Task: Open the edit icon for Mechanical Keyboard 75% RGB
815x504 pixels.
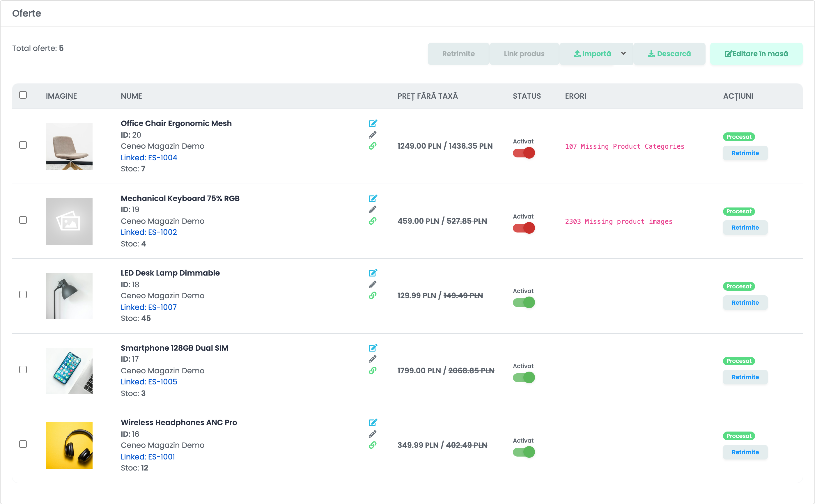Action: pyautogui.click(x=373, y=198)
